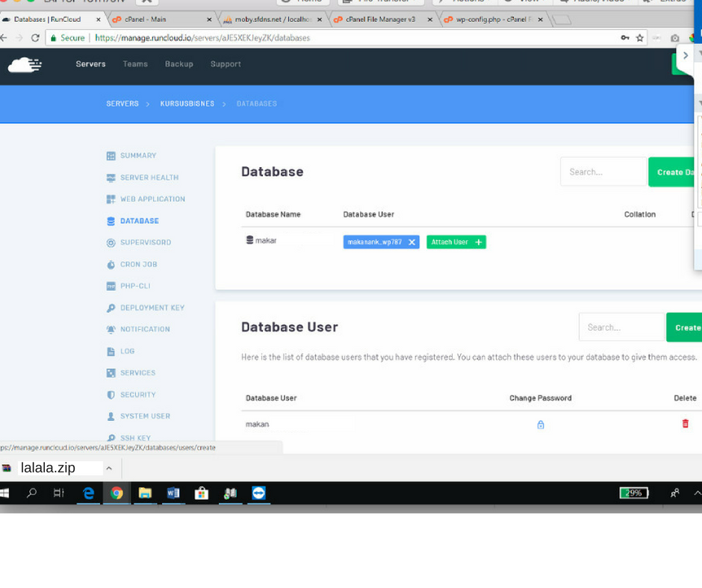Select SUMMARY label in sidebar
702x588 pixels.
tap(138, 155)
